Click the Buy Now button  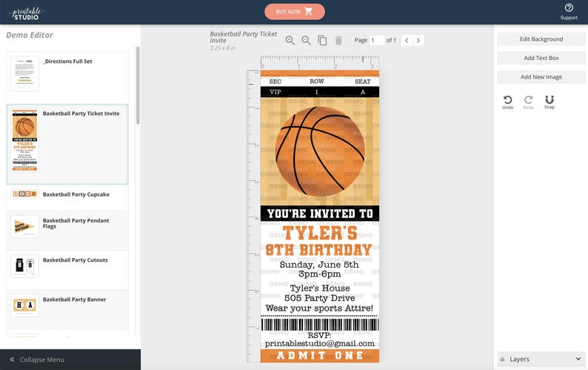pos(295,12)
